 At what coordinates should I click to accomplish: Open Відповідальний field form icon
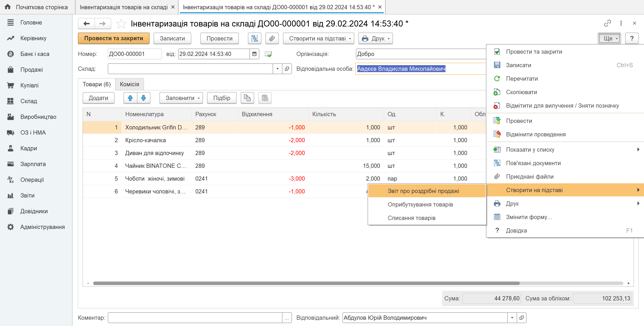point(521,318)
